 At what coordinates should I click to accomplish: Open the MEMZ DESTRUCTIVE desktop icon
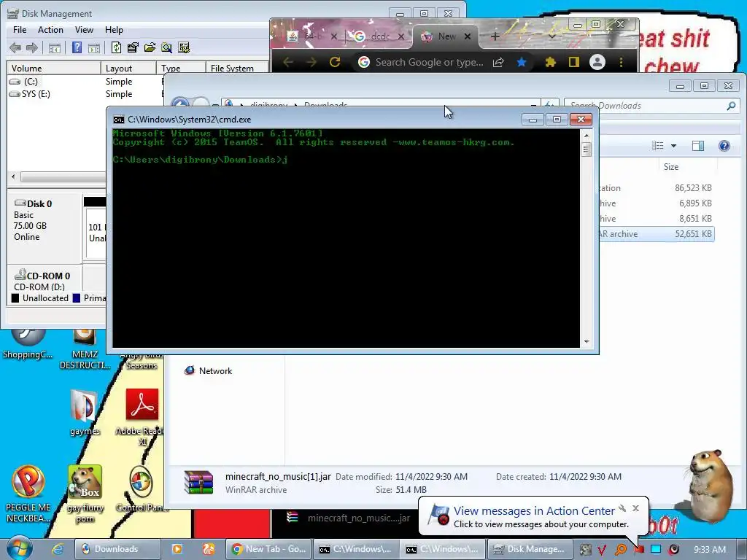click(x=85, y=349)
